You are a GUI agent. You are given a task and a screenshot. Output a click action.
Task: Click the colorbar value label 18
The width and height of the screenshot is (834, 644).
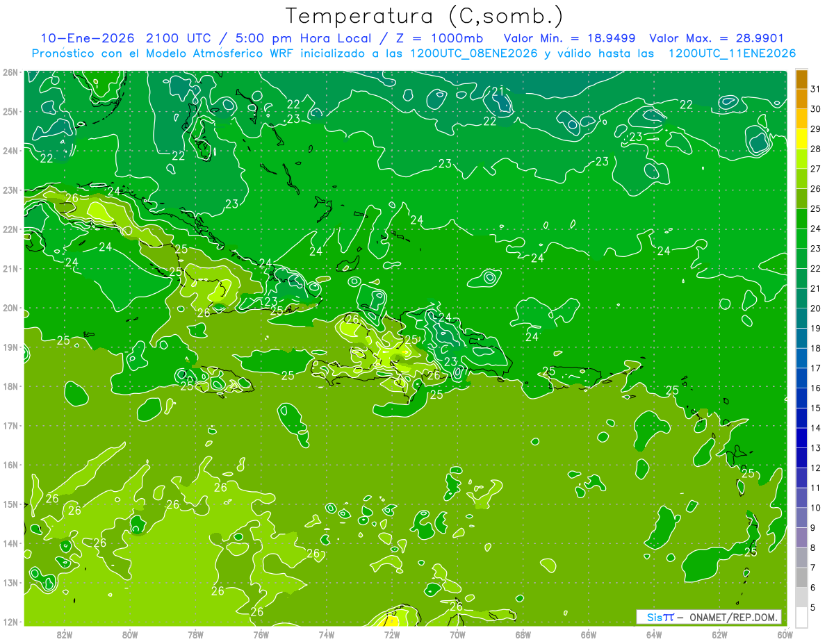click(x=816, y=348)
